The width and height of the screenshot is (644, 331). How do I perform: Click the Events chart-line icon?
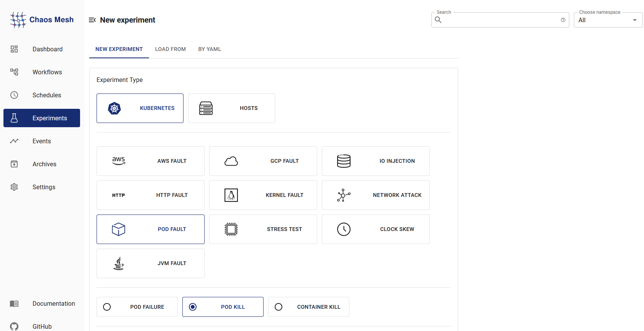tap(14, 141)
